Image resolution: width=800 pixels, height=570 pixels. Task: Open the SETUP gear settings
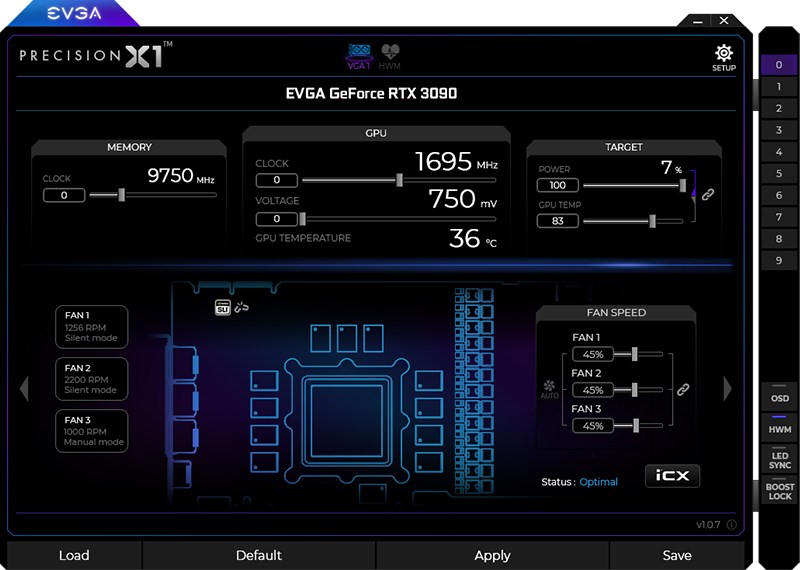[x=723, y=58]
